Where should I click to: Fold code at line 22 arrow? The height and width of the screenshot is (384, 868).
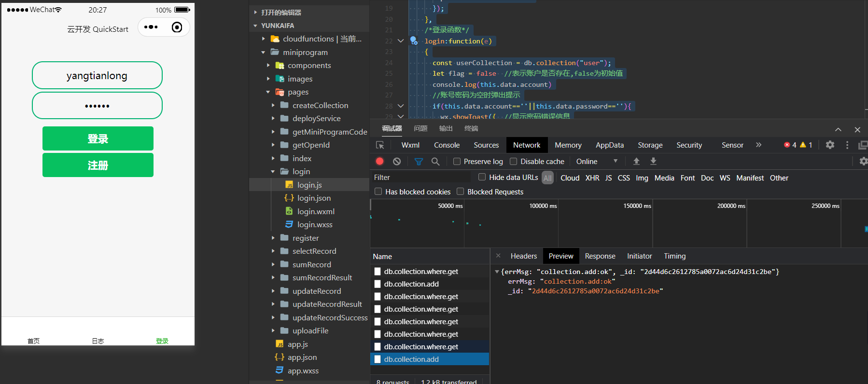[x=401, y=41]
